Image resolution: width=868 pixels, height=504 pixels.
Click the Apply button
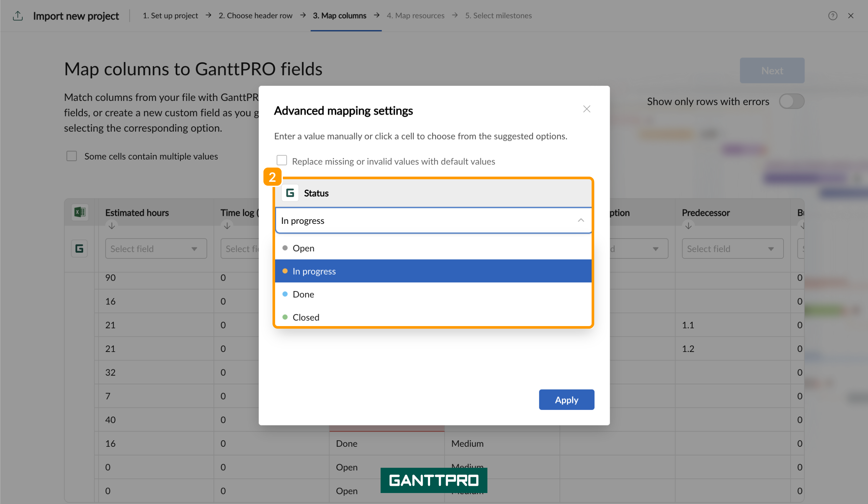(566, 400)
